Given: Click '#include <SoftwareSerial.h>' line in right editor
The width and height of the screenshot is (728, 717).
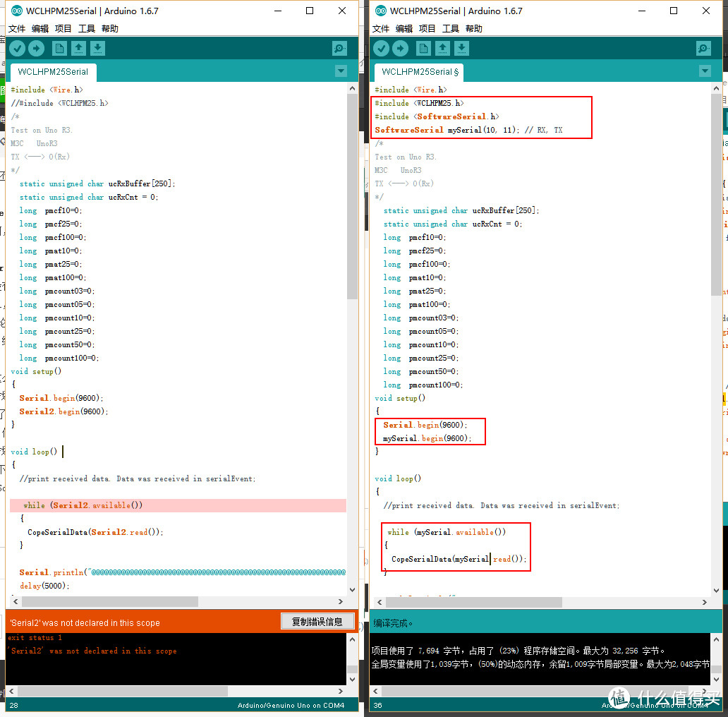Looking at the screenshot, I should (437, 116).
